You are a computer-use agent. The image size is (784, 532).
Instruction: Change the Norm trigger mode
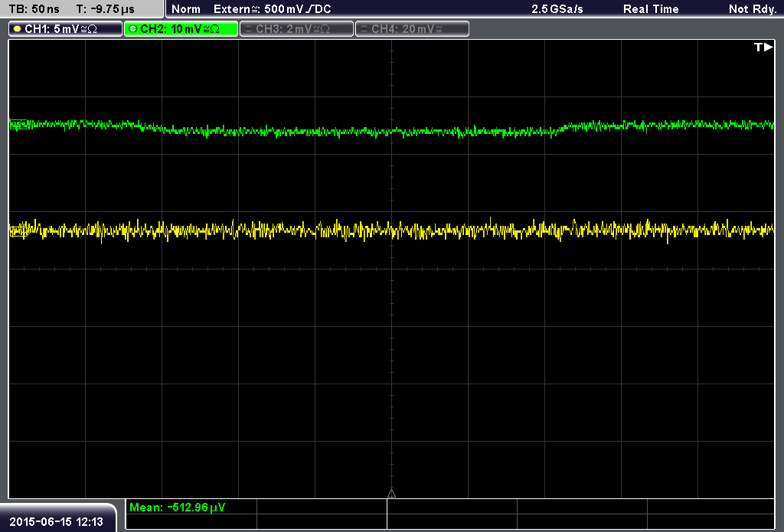(x=186, y=9)
